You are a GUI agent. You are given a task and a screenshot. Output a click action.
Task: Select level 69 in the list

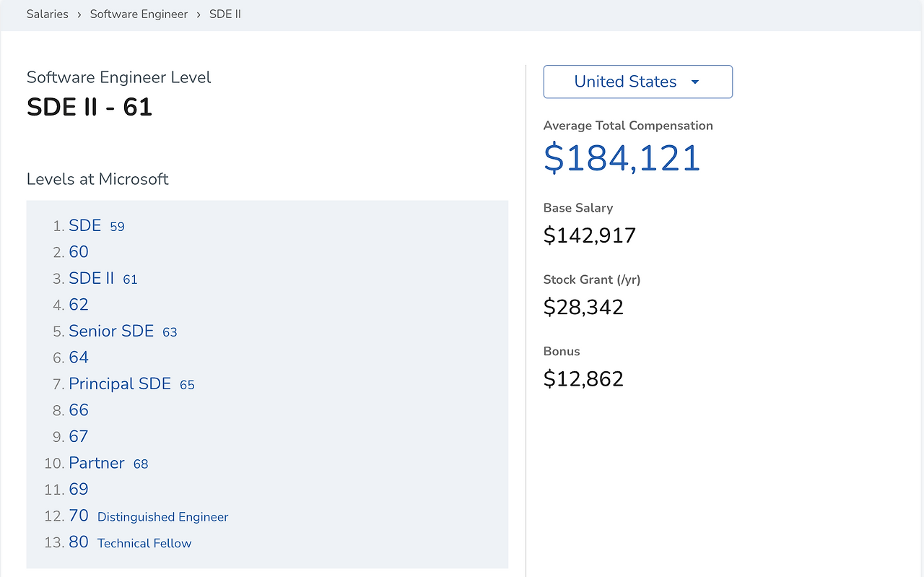79,489
